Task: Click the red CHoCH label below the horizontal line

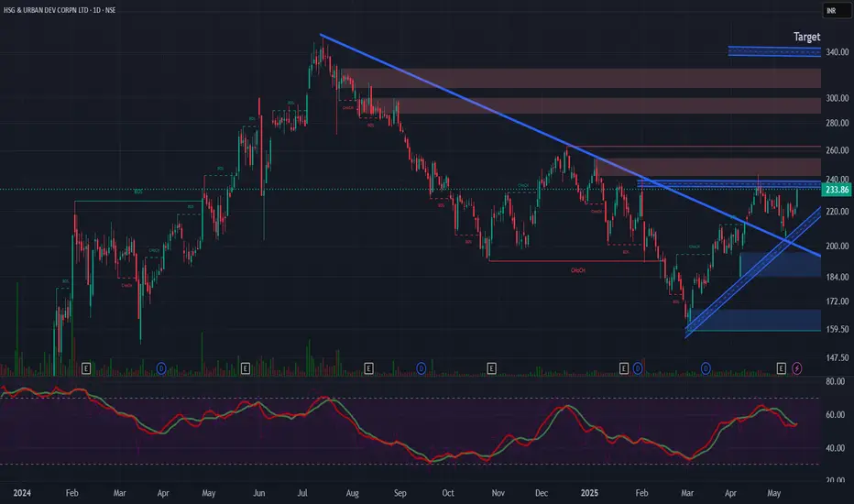Action: click(x=578, y=270)
